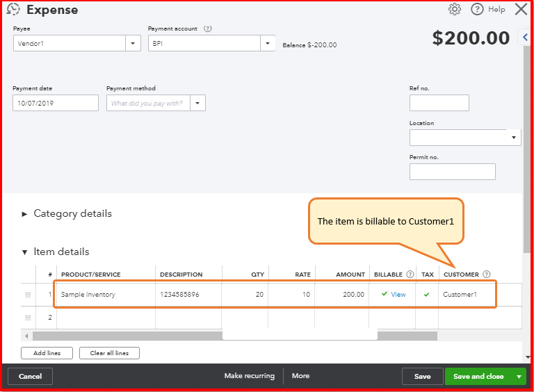Toggle tax checkmark for Sample inventory
The width and height of the screenshot is (534, 392).
pyautogui.click(x=426, y=295)
